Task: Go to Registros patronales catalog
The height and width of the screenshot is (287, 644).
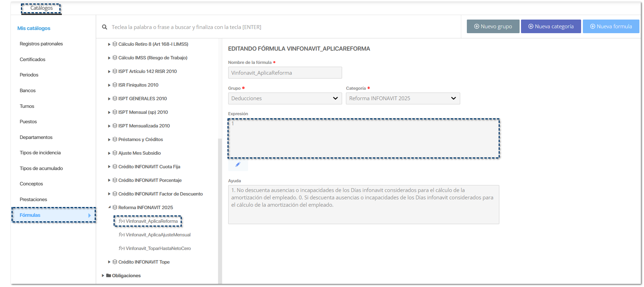Action: coord(41,44)
